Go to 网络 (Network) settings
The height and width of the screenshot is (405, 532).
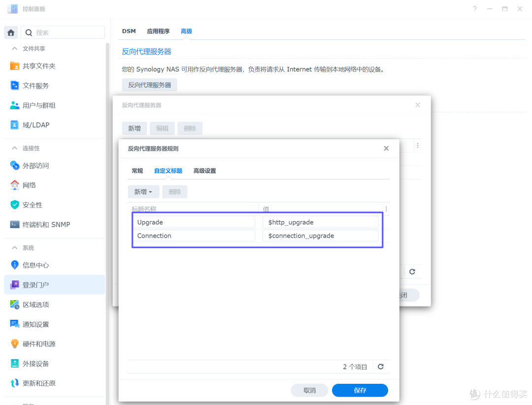tap(36, 185)
